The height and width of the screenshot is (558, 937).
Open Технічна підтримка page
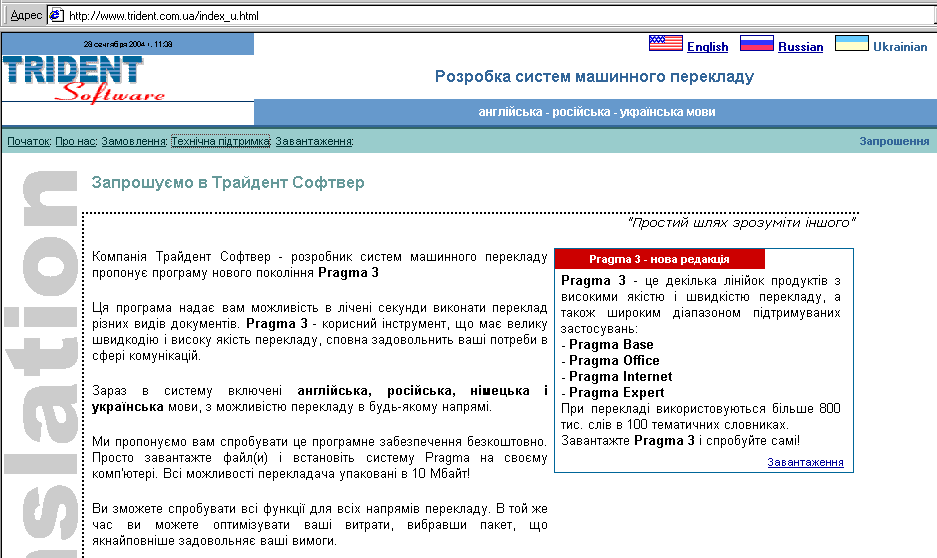point(221,142)
